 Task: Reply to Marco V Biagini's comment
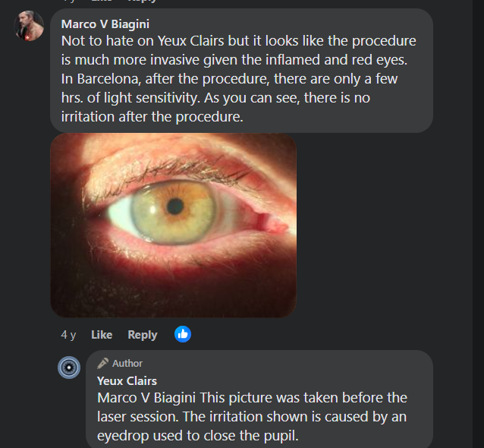click(x=143, y=335)
